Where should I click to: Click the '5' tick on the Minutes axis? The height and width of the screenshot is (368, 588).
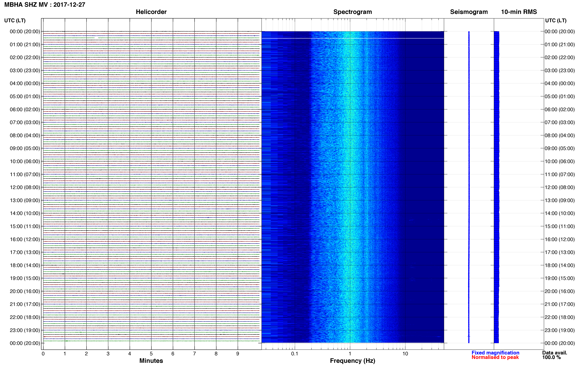(x=151, y=354)
